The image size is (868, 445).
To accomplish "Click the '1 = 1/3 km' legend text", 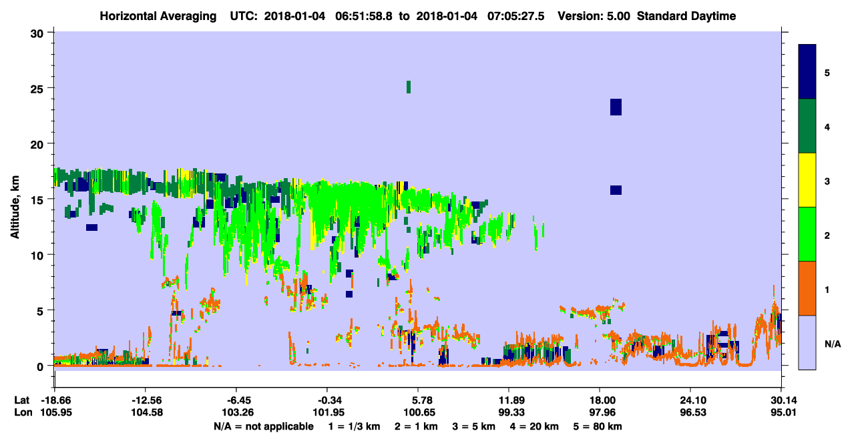I will point(355,426).
